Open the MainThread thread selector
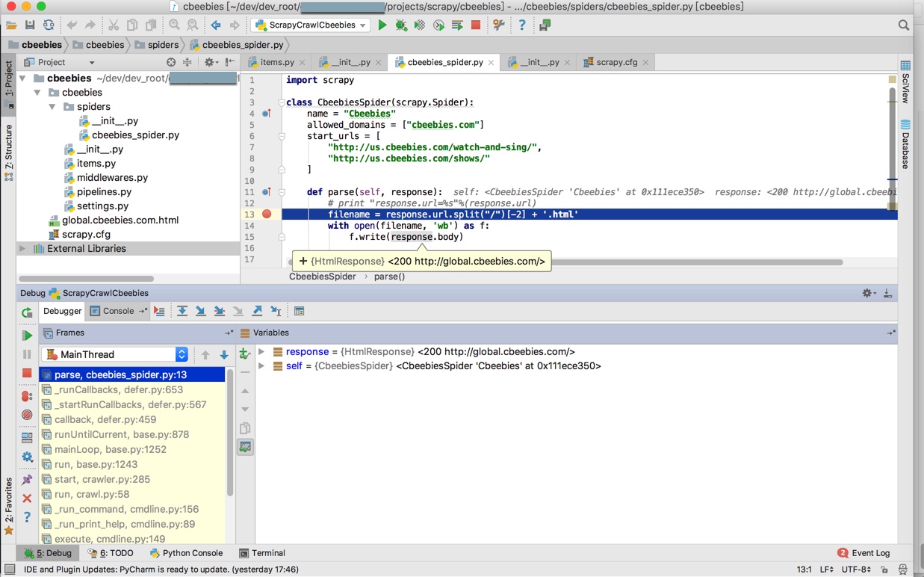The width and height of the screenshot is (924, 577). (115, 354)
